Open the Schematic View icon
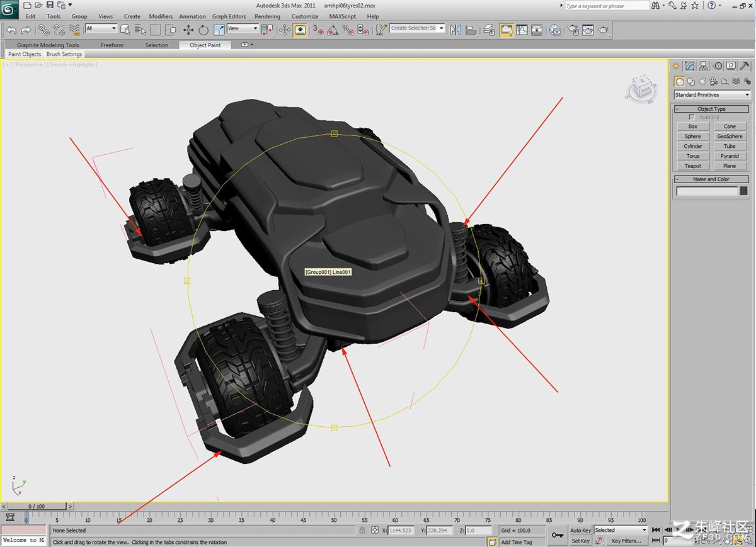The image size is (756, 547). pos(536,30)
